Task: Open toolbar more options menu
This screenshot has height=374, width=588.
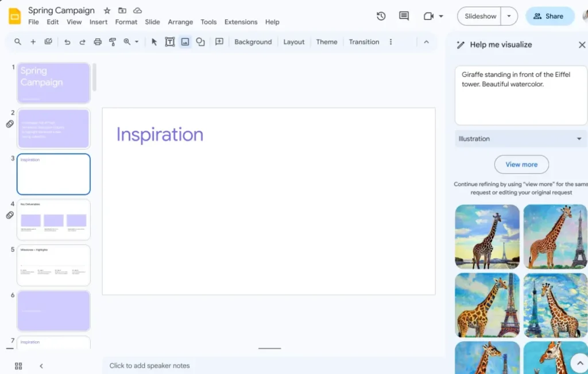Action: [x=390, y=42]
